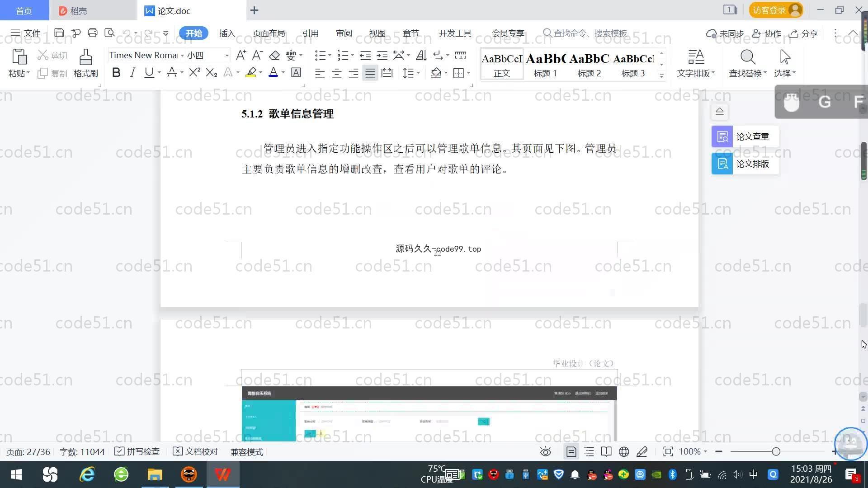This screenshot has width=868, height=488.
Task: Click the print icon
Action: [93, 33]
